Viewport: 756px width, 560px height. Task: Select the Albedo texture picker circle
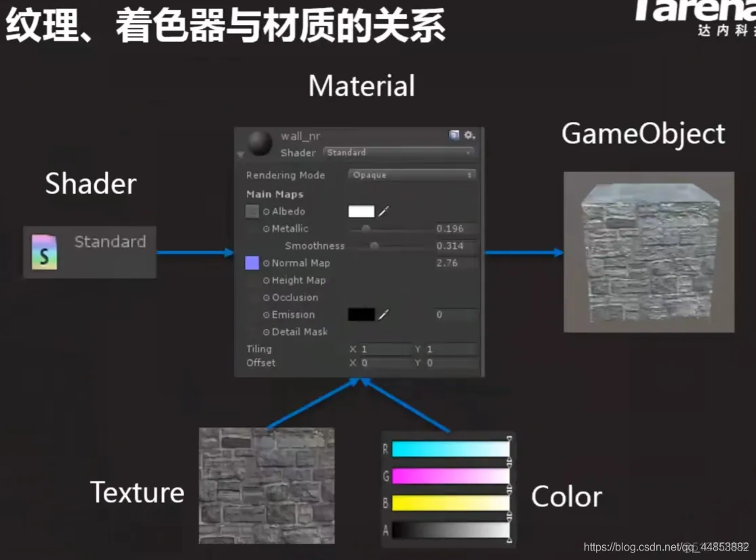[266, 212]
